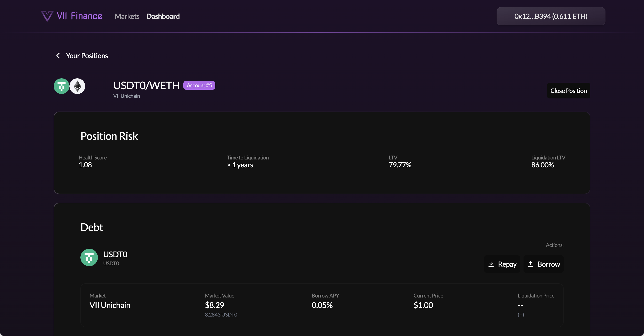Open the Markets page
The height and width of the screenshot is (336, 644).
coord(127,16)
